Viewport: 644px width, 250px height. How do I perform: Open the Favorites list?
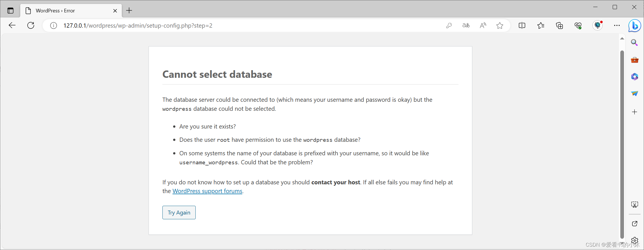tap(541, 26)
